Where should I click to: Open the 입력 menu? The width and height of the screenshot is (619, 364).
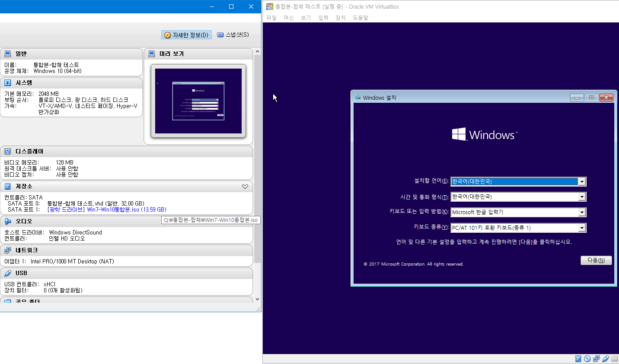point(323,18)
